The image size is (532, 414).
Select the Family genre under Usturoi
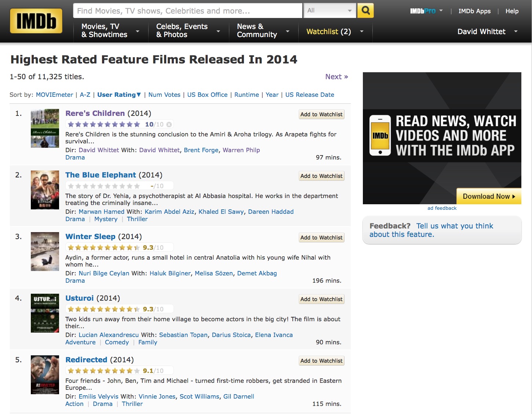point(148,342)
